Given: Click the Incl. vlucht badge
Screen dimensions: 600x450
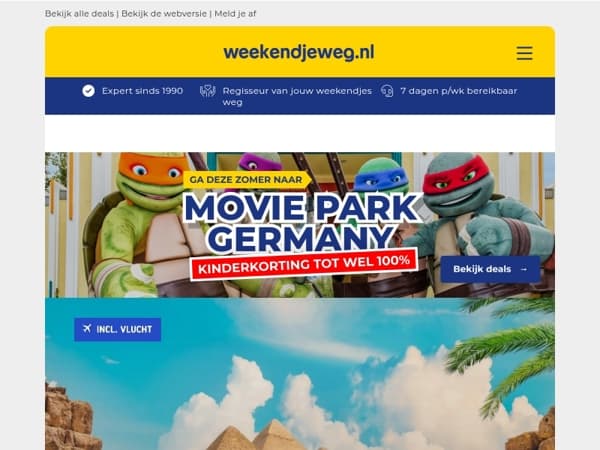Looking at the screenshot, I should click(117, 329).
